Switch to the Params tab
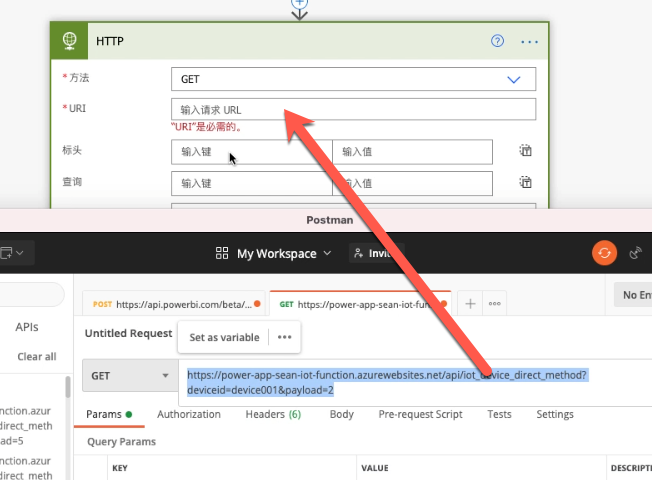Image resolution: width=652 pixels, height=480 pixels. tap(109, 414)
